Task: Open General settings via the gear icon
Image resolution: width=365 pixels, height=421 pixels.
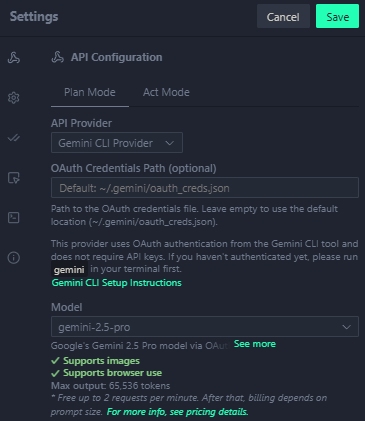Action: [x=14, y=98]
